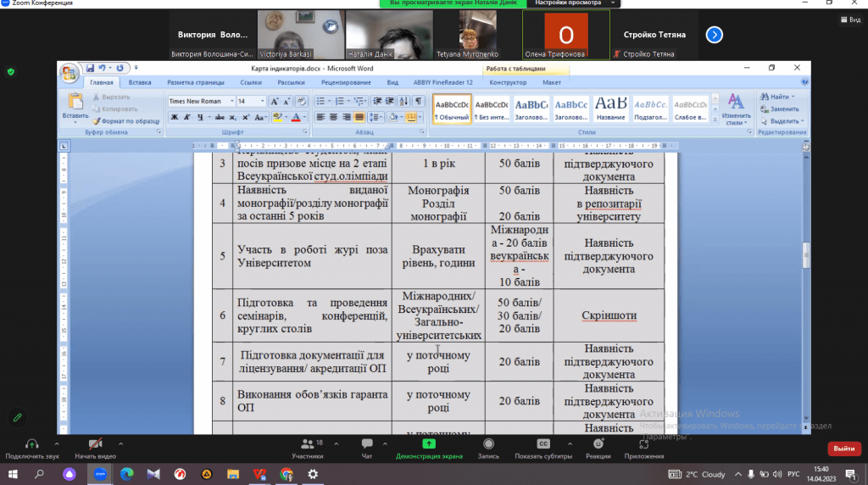This screenshot has height=485, width=868.
Task: Toggle show paragraph marks (¶)
Action: click(418, 101)
